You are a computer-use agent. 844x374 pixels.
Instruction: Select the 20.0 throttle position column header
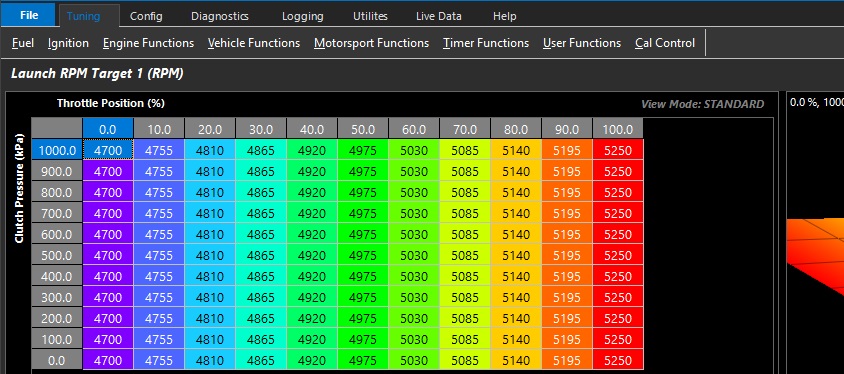(x=210, y=129)
